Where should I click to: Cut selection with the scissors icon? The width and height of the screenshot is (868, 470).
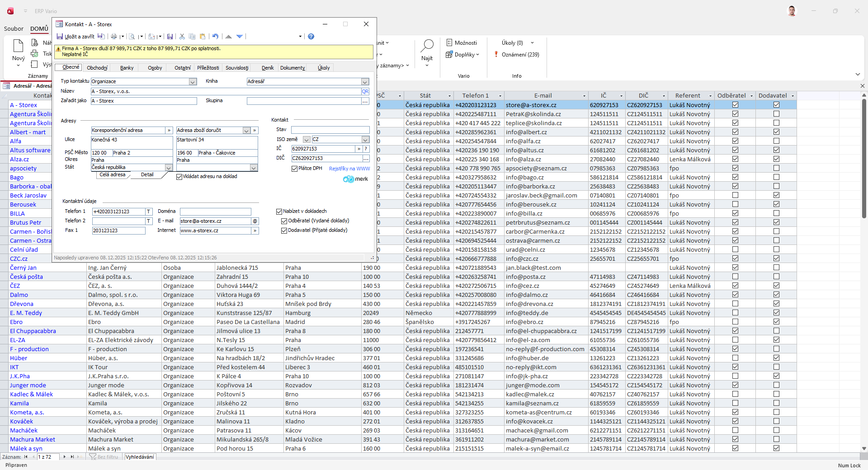tap(182, 37)
